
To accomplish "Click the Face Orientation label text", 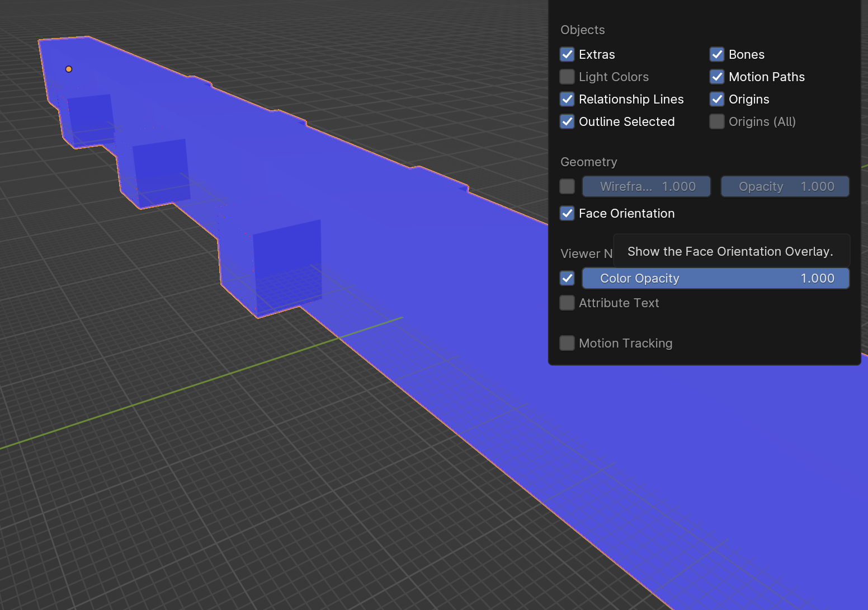I will [x=627, y=213].
